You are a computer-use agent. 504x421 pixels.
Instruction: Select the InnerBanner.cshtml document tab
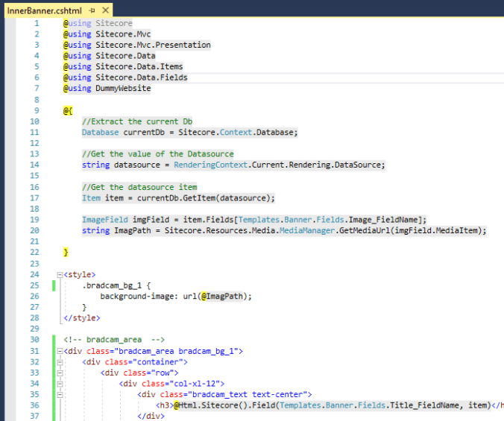pyautogui.click(x=43, y=10)
